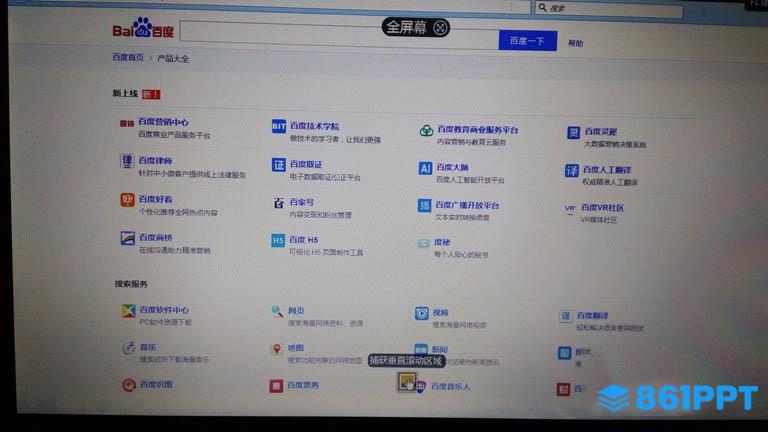
Task: Open the 百度 H5 link
Action: 304,240
